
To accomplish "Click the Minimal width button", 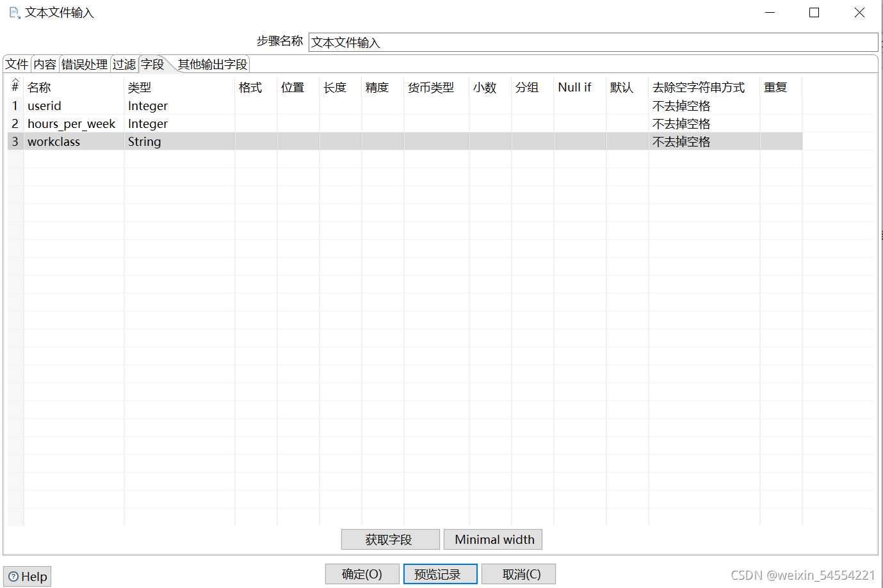I will pos(494,539).
